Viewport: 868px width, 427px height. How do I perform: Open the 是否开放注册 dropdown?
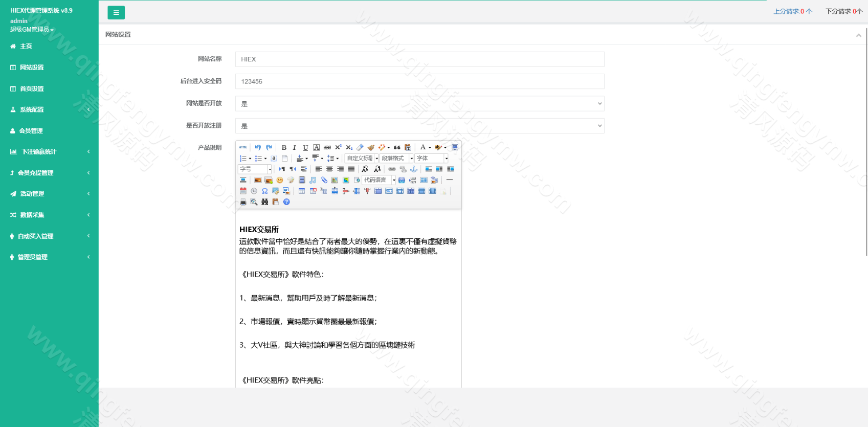point(419,126)
